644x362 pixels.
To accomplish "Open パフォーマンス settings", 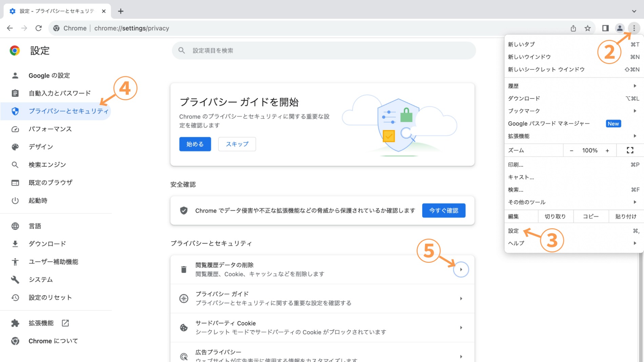I will [x=50, y=129].
